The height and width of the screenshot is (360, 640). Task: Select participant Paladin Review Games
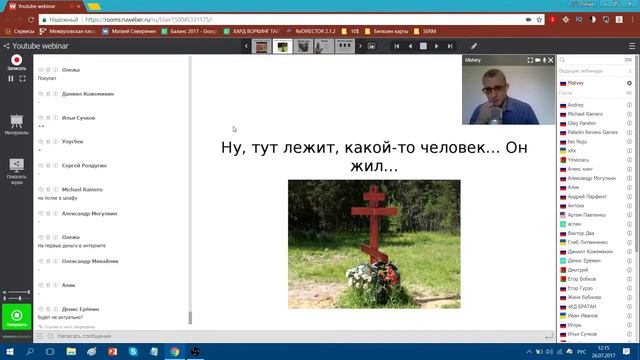point(592,132)
